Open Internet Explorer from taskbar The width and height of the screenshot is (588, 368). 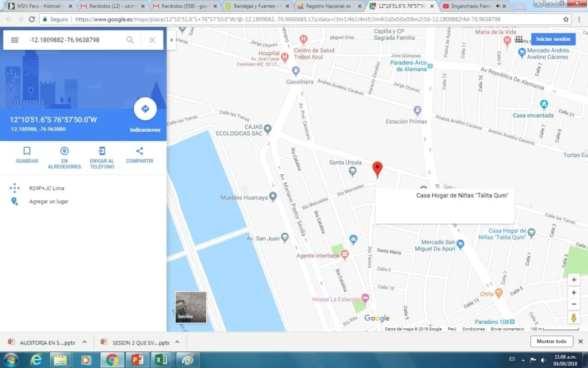tap(36, 360)
